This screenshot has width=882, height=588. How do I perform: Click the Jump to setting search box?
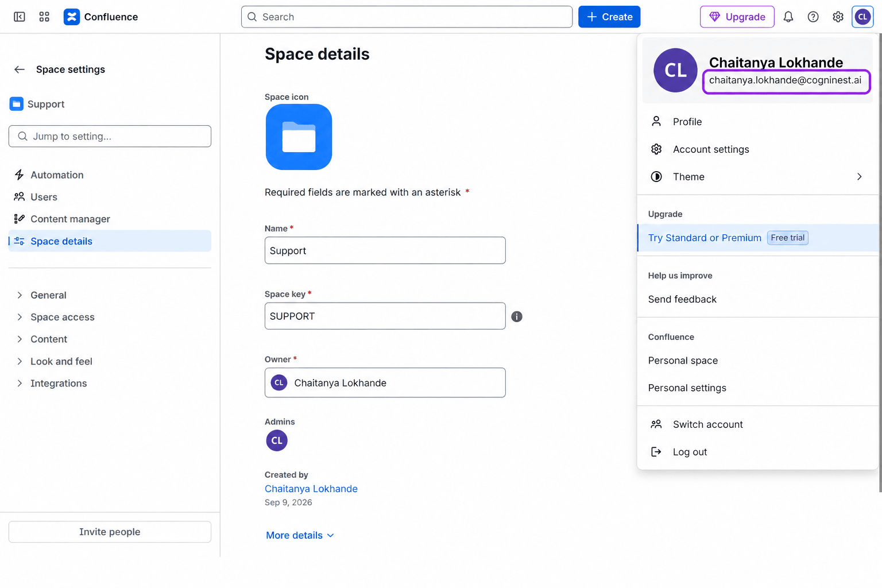click(x=110, y=136)
